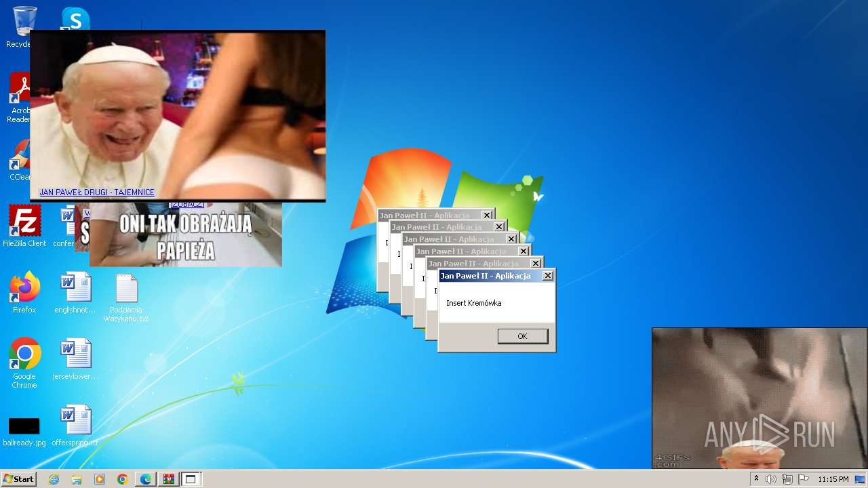
Task: Select the ballready.jpg image file
Action: coord(24,431)
